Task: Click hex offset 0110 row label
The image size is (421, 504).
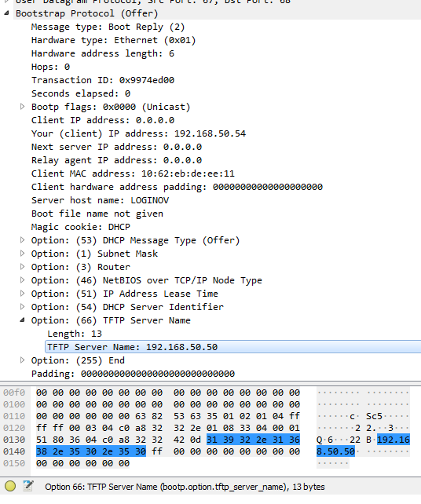Action: coord(14,416)
